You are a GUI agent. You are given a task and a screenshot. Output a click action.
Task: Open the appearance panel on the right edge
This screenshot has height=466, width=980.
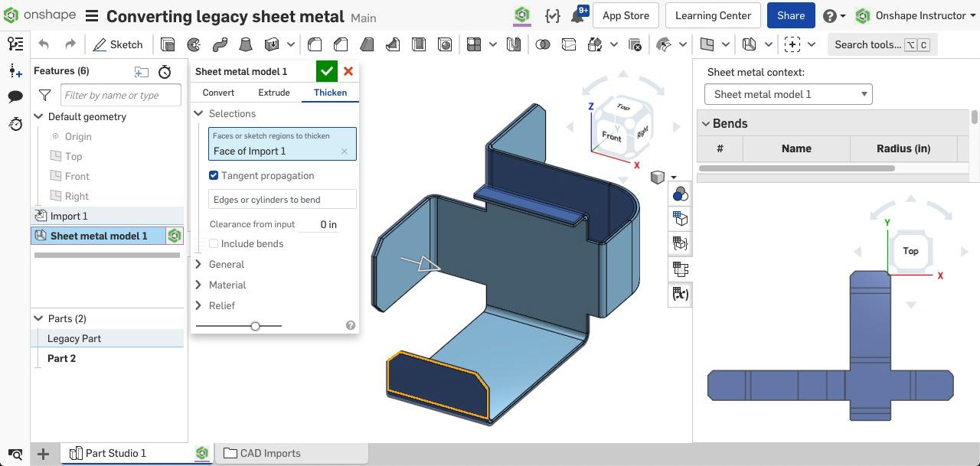pos(679,194)
